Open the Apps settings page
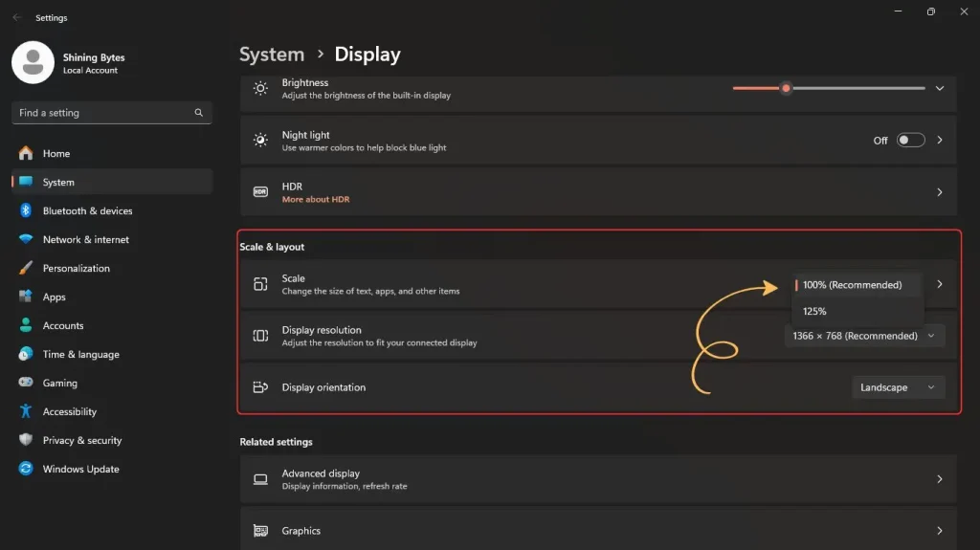980x550 pixels. 54,297
